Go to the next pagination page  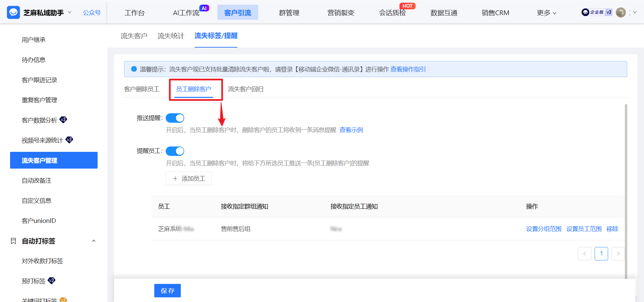(x=618, y=254)
